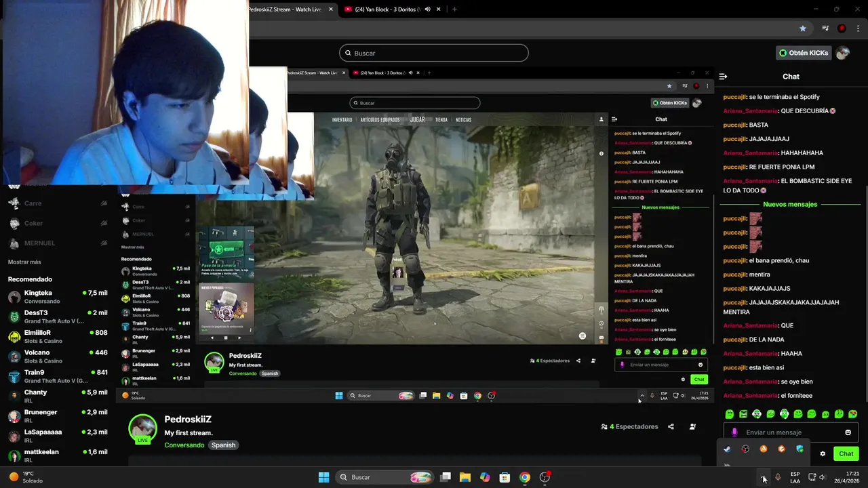Open recommended channel Chanty
The image size is (868, 488).
coord(58,396)
